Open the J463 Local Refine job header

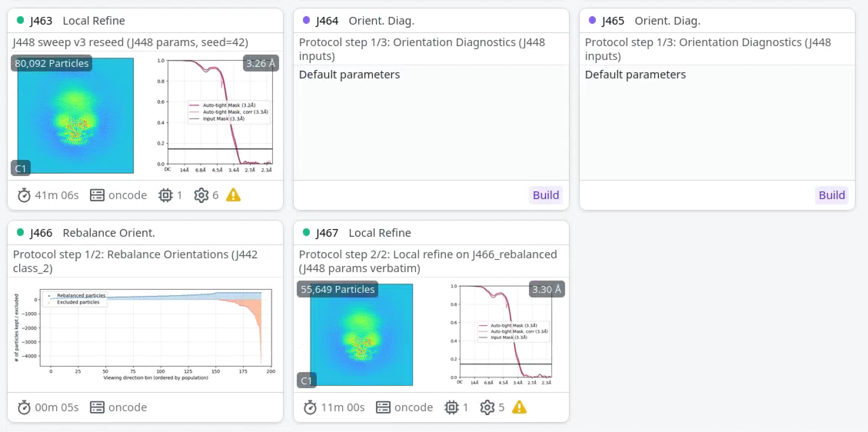pyautogui.click(x=145, y=20)
